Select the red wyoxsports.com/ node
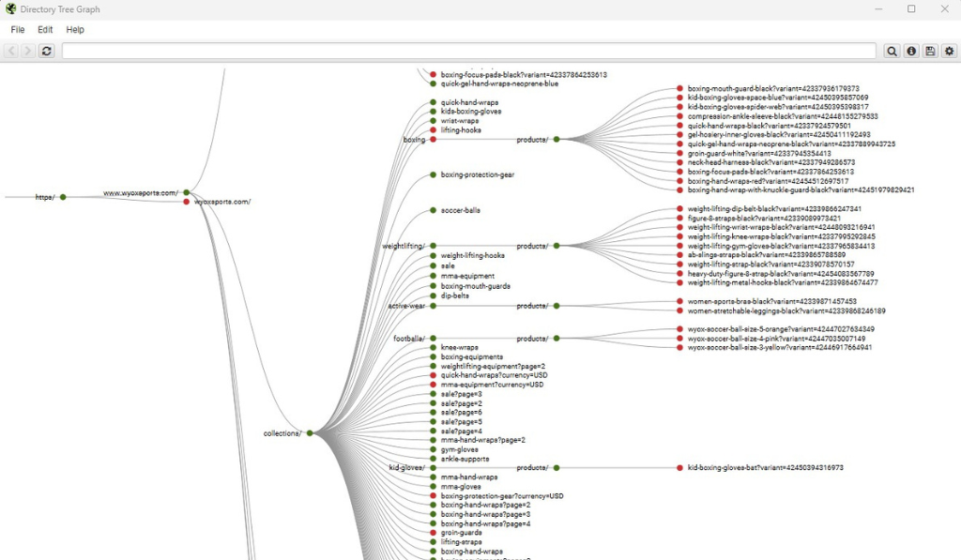961x560 pixels. (x=187, y=202)
